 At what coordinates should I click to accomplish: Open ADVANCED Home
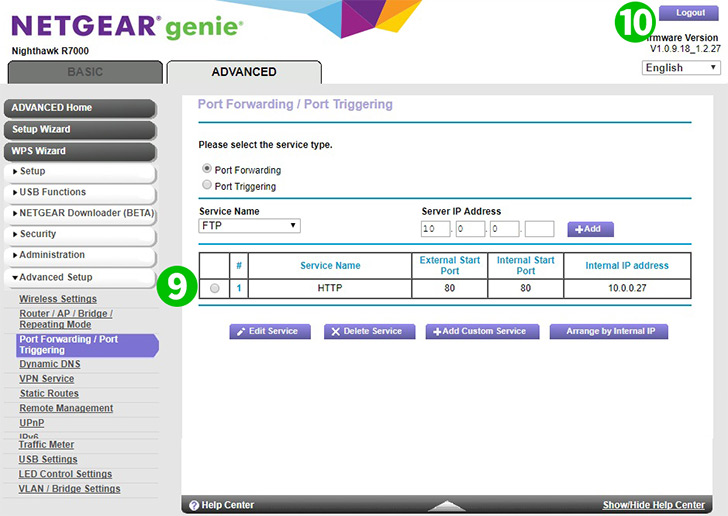tap(79, 108)
